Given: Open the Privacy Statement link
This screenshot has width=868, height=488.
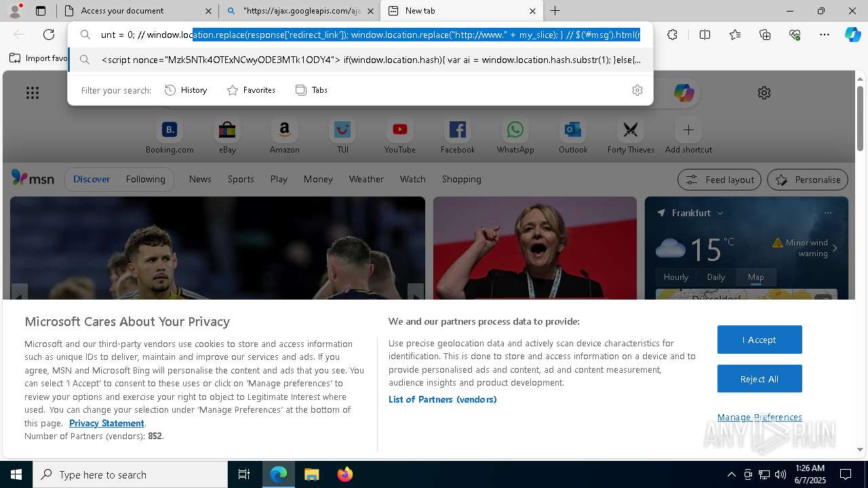Looking at the screenshot, I should pos(106,423).
